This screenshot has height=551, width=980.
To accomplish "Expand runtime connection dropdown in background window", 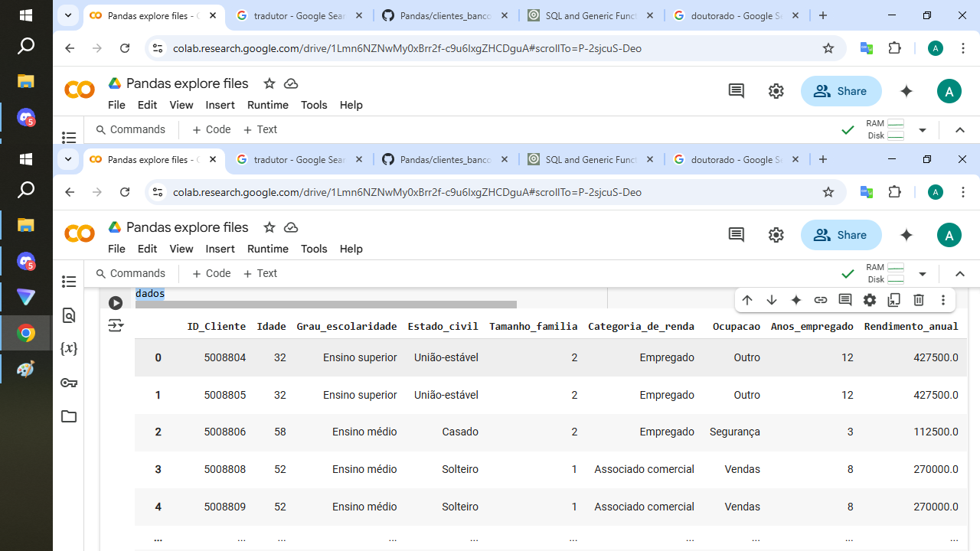I will click(x=923, y=130).
